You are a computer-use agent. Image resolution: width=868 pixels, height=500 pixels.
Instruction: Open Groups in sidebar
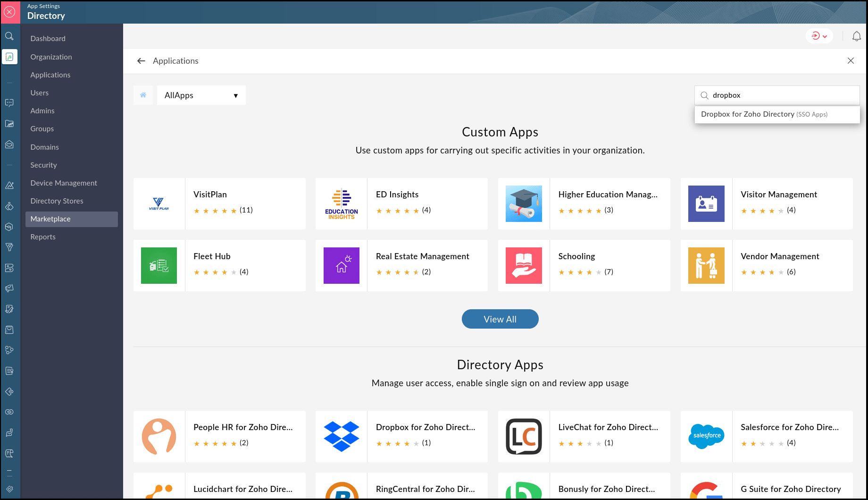(42, 129)
